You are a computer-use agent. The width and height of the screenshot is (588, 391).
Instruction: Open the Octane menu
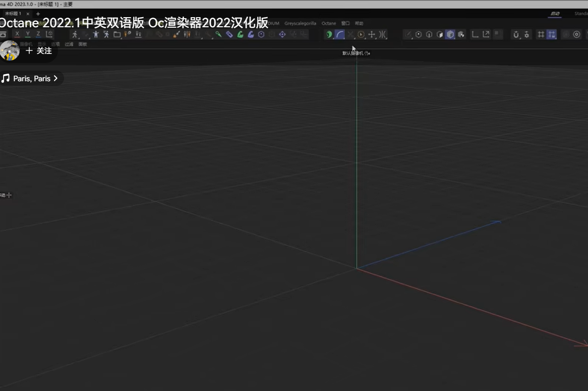click(x=328, y=23)
